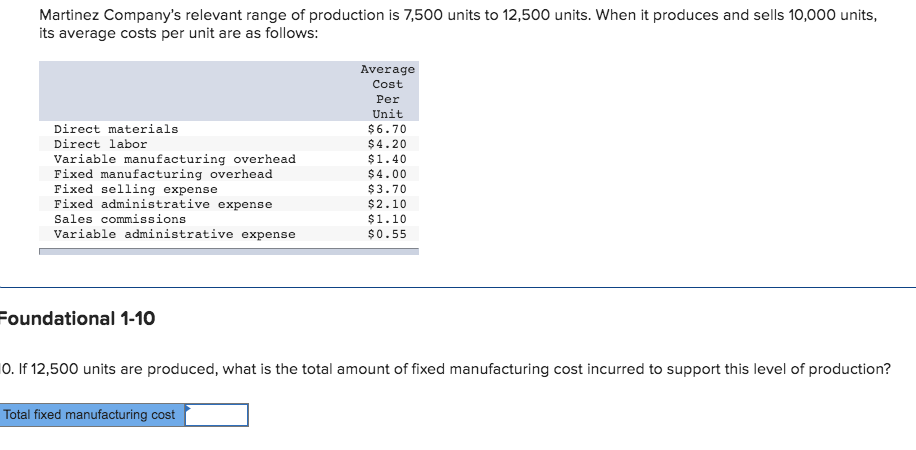Image resolution: width=916 pixels, height=450 pixels.
Task: Select the Direct materials row label
Action: point(116,129)
